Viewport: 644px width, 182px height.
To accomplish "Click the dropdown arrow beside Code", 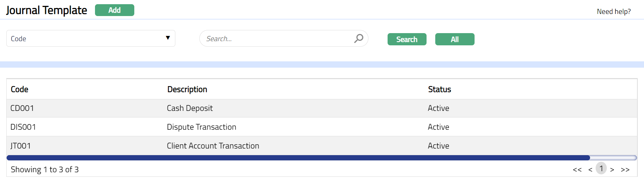I will 168,38.
